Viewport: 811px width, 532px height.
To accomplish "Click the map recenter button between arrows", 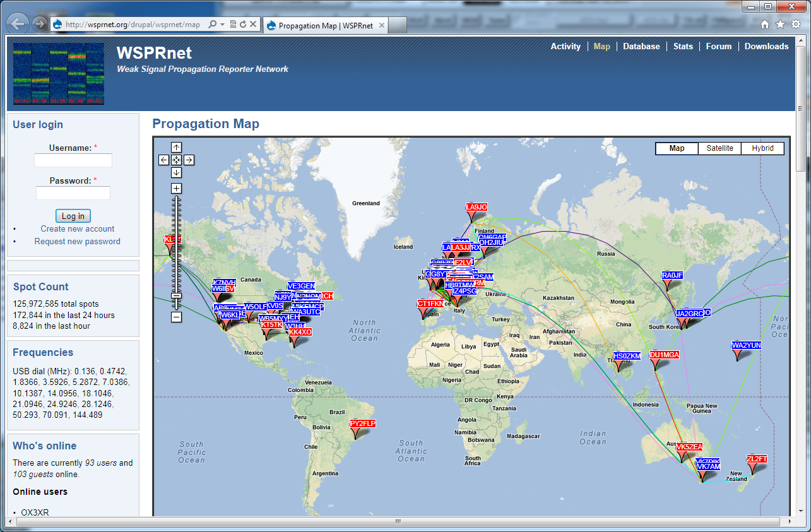I will tap(176, 160).
